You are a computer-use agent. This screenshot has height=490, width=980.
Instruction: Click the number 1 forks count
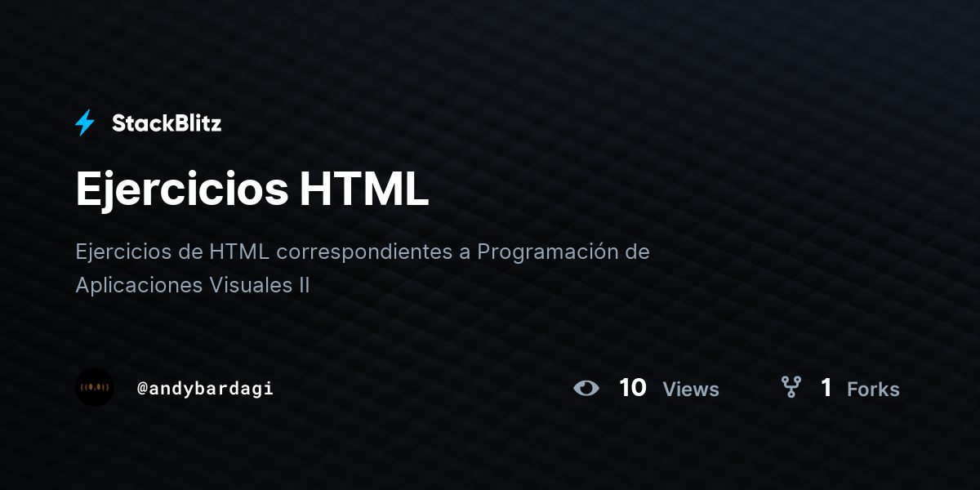click(826, 387)
